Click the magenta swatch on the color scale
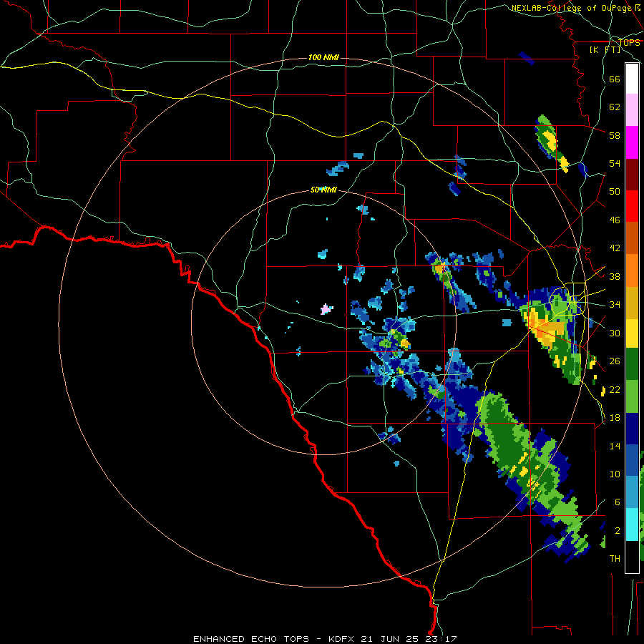 pos(632,142)
